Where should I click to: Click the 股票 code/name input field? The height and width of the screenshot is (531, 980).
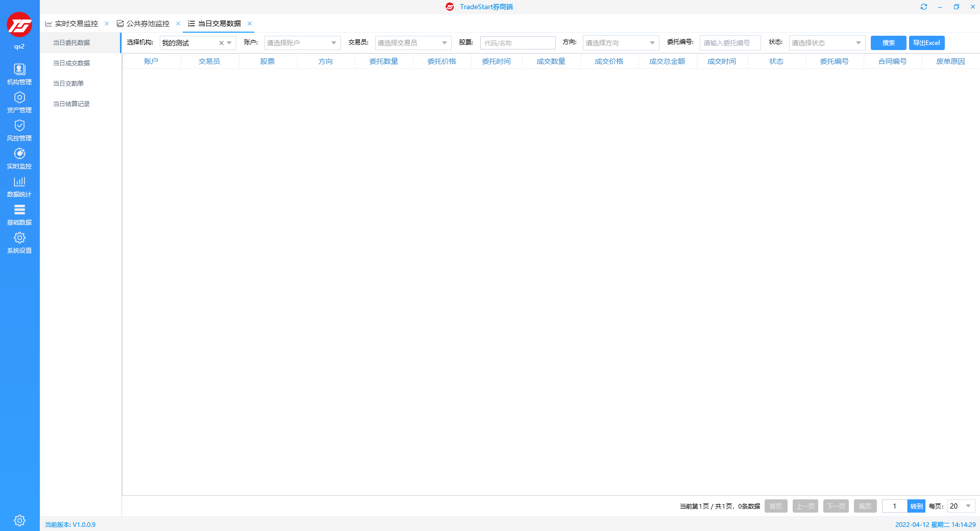pyautogui.click(x=518, y=43)
